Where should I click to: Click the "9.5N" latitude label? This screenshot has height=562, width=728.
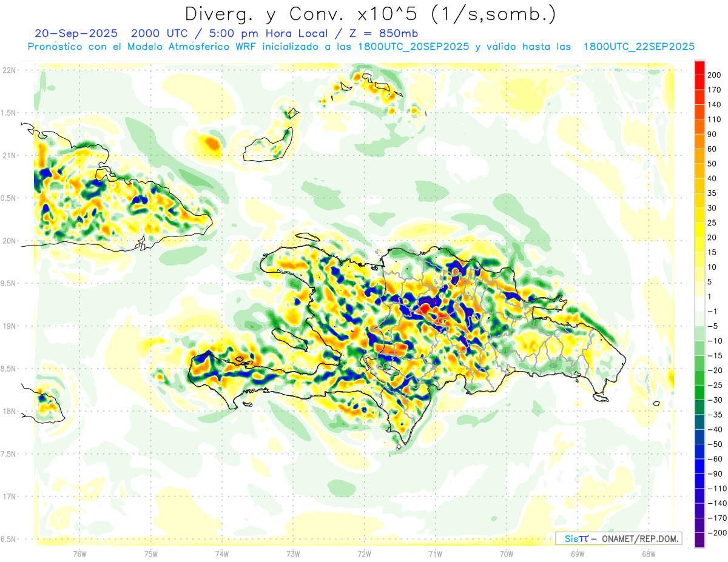click(8, 284)
